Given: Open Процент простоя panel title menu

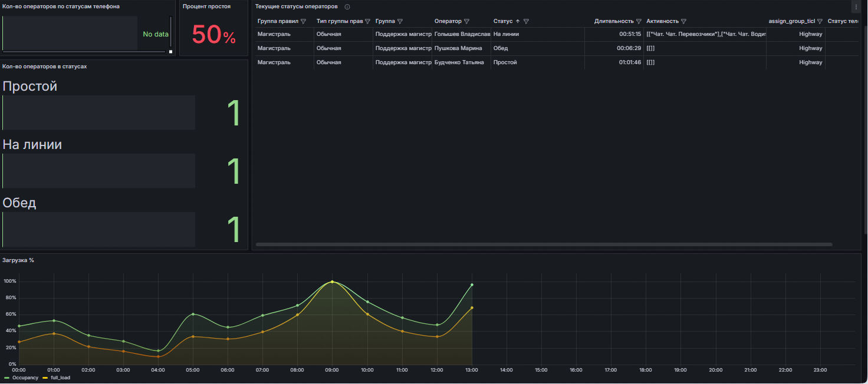Looking at the screenshot, I should [x=206, y=6].
